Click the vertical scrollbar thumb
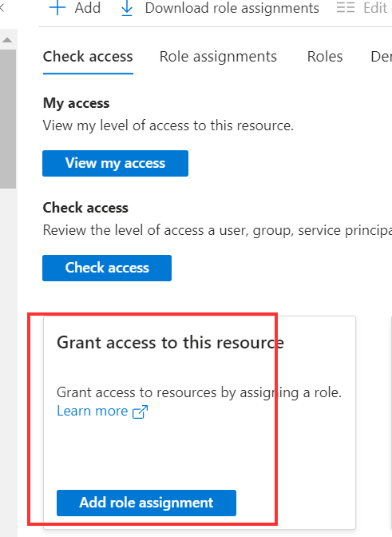This screenshot has width=392, height=537. point(8,118)
